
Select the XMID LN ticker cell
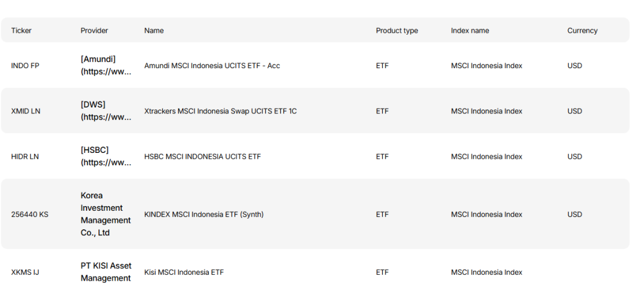[26, 111]
